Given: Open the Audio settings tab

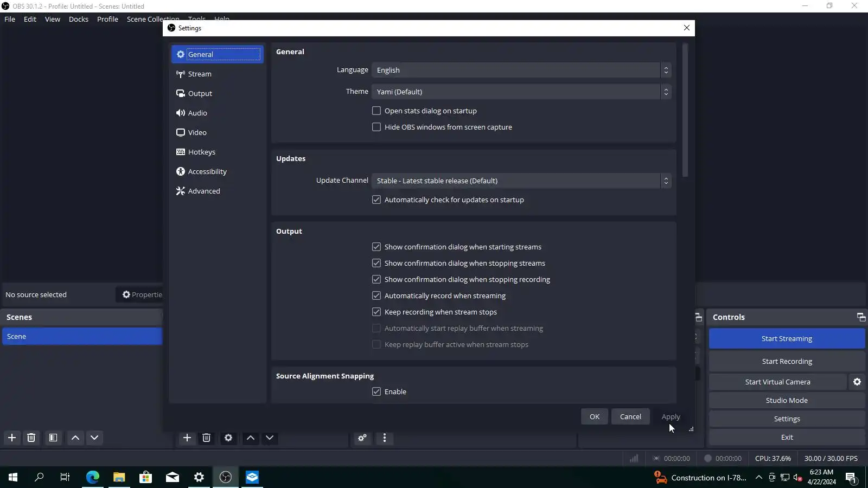Looking at the screenshot, I should point(218,113).
